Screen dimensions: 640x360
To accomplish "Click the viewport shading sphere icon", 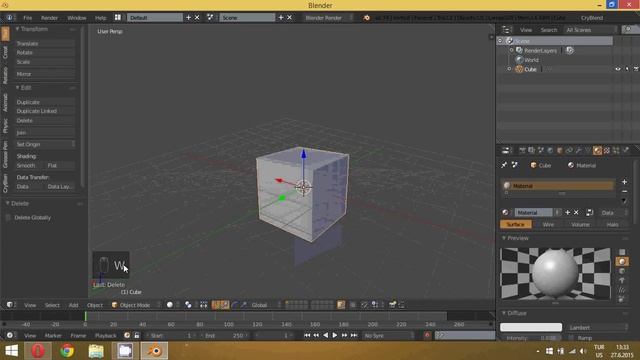I will [x=170, y=305].
